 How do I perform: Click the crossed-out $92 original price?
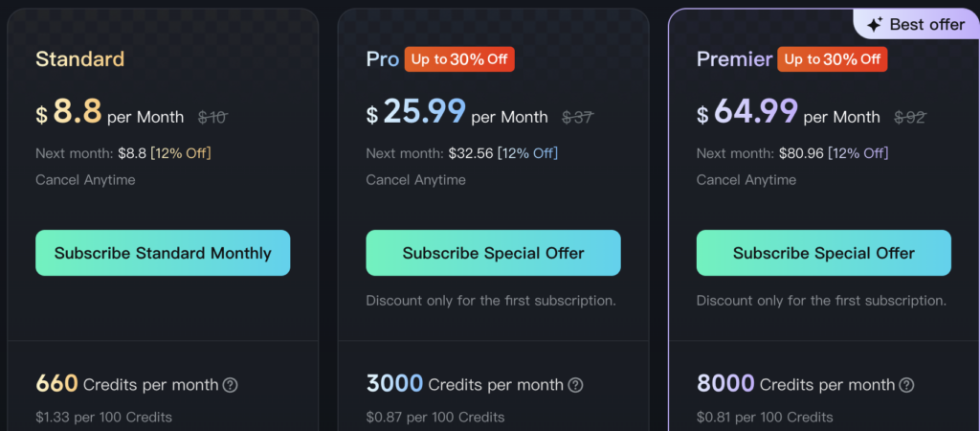(x=909, y=117)
